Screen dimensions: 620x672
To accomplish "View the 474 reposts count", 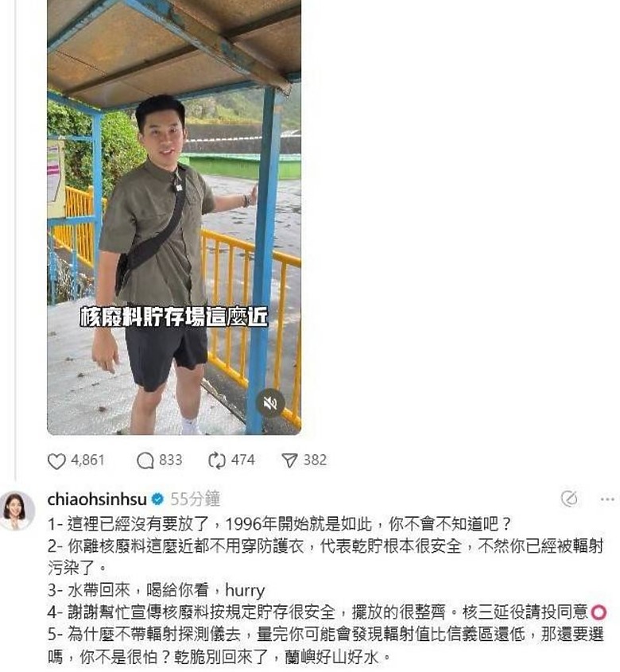I will [x=243, y=460].
